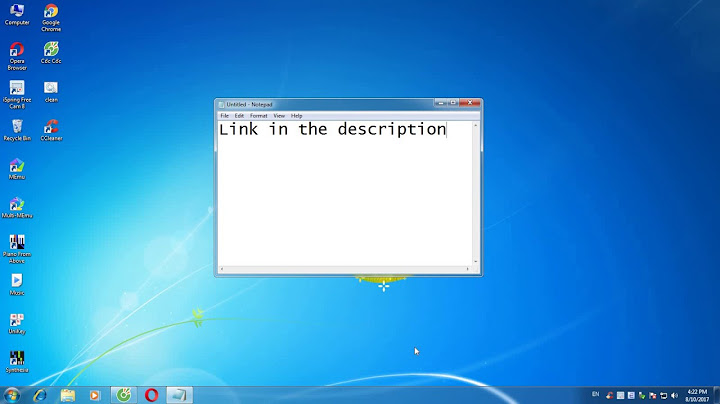Launch Opera from the taskbar

(x=152, y=395)
